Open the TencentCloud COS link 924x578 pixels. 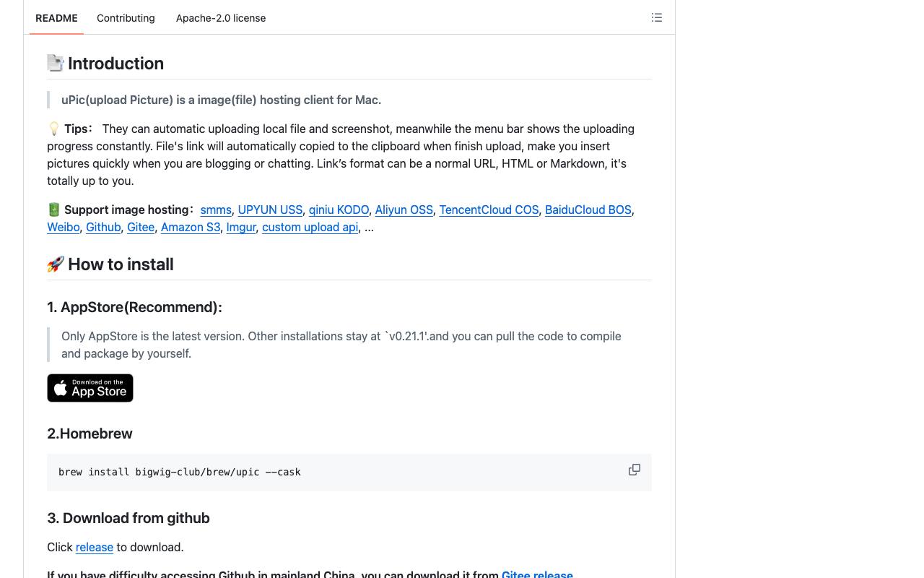pos(489,210)
